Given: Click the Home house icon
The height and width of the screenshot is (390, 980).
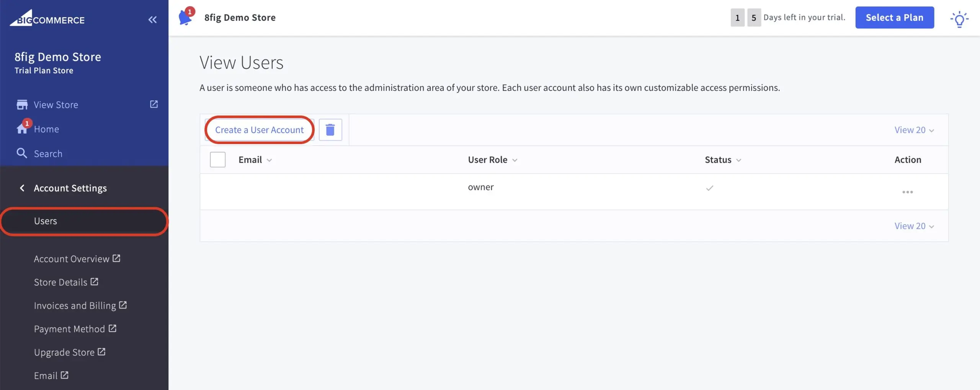Looking at the screenshot, I should pyautogui.click(x=22, y=128).
